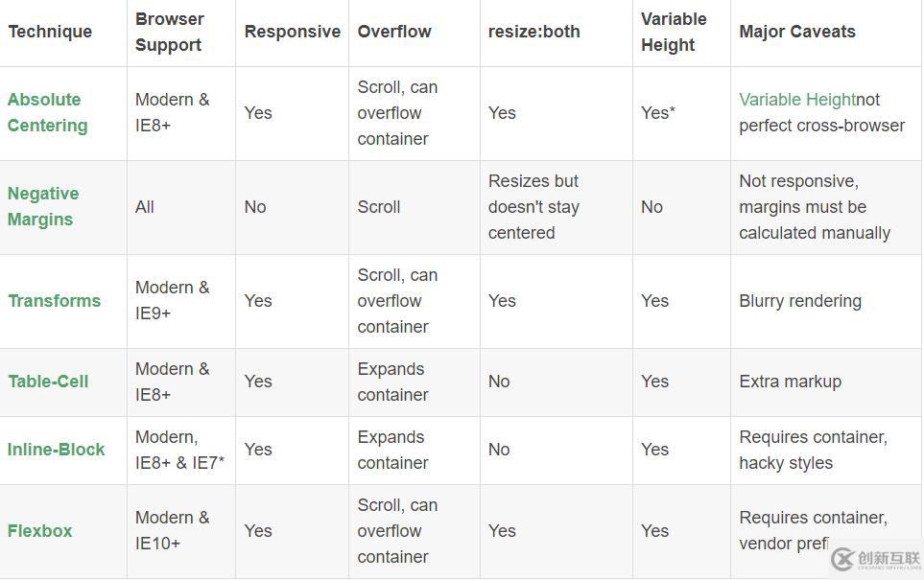
Task: Click the 'Yes*' Variable Height cell
Action: pos(658,112)
